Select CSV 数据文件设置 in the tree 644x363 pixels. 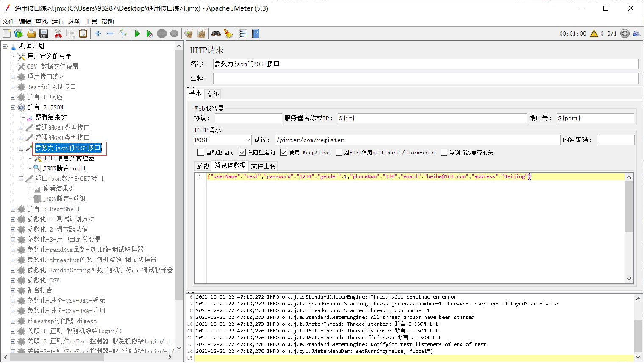pyautogui.click(x=53, y=66)
